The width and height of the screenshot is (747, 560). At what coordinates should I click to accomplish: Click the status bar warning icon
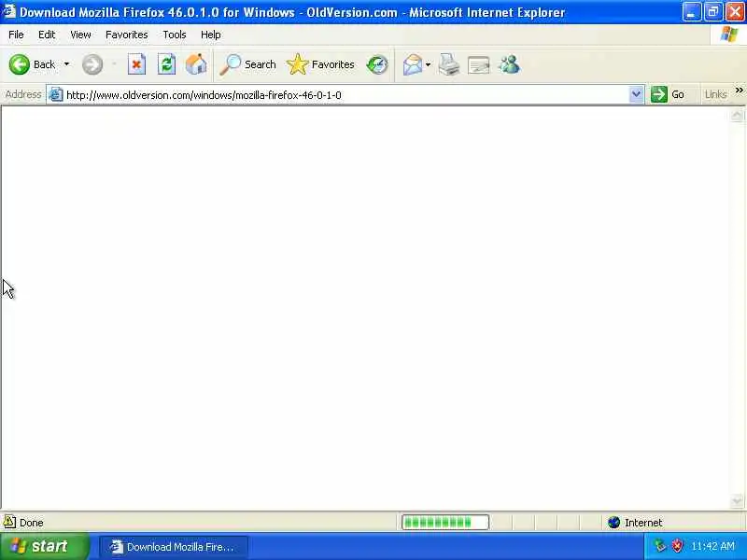click(x=9, y=522)
